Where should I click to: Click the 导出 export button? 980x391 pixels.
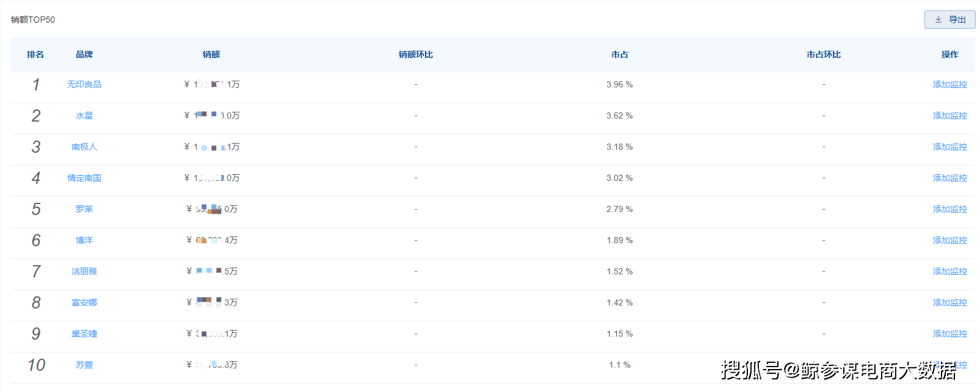(949, 20)
